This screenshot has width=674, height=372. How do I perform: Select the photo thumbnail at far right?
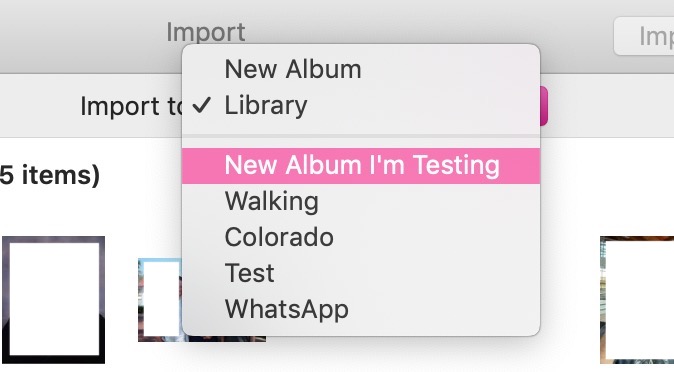click(x=637, y=300)
